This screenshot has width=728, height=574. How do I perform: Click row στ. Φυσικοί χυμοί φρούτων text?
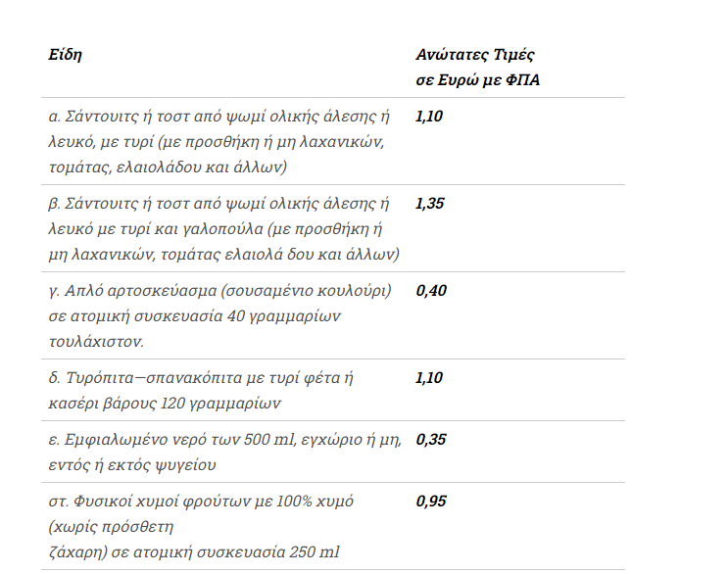(x=201, y=527)
